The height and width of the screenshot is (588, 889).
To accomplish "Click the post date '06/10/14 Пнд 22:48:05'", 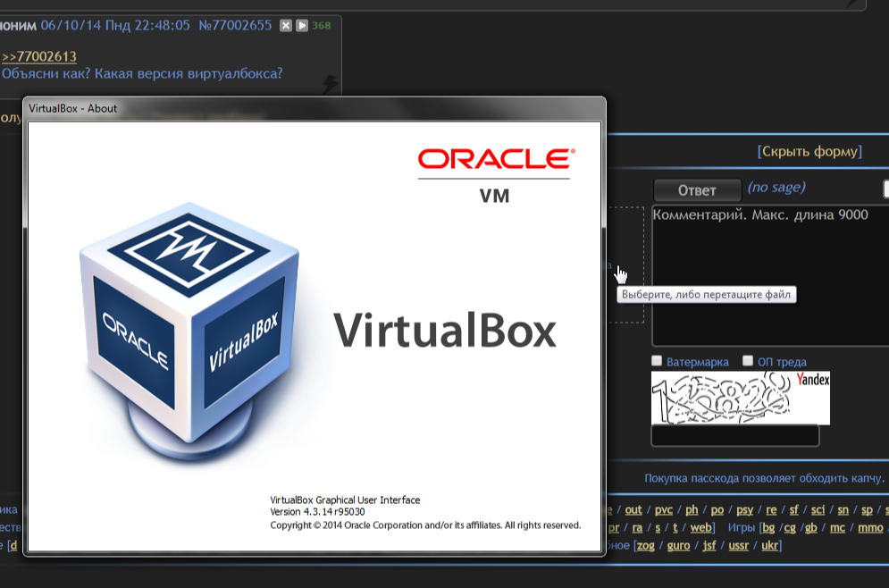I will 115,26.
